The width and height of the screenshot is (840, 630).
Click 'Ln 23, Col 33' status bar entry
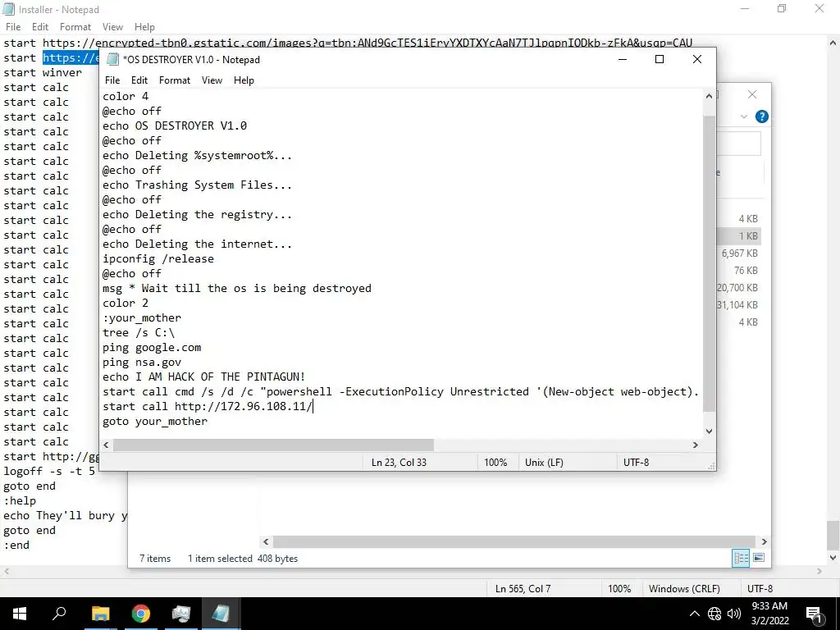(x=399, y=463)
